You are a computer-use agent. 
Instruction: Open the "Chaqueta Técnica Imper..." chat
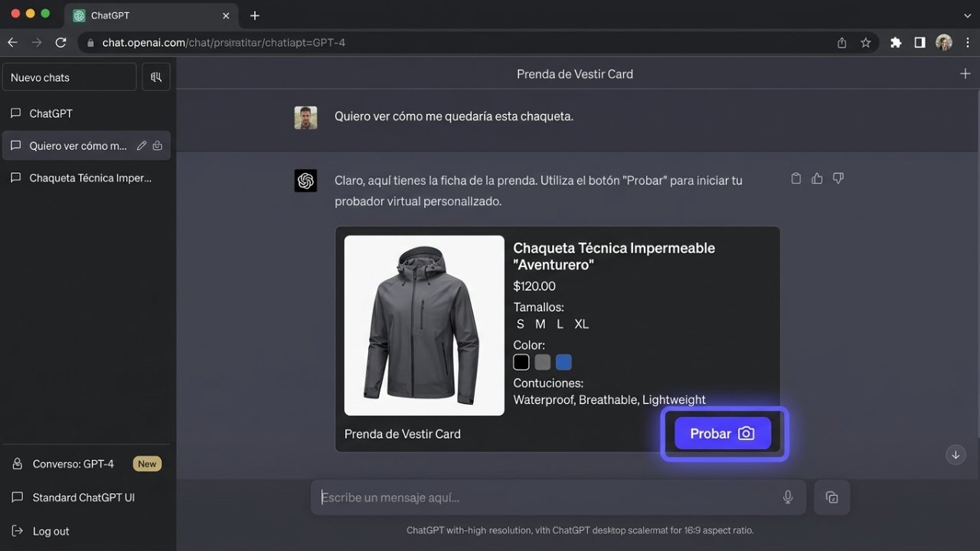[87, 178]
